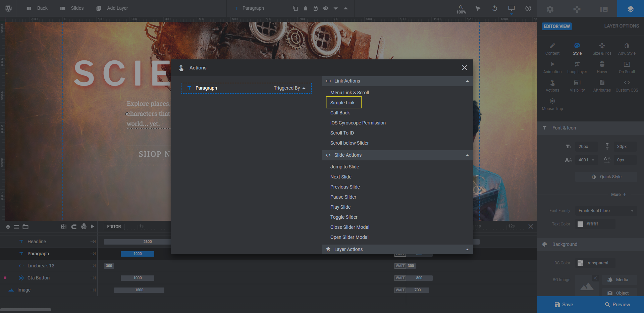Image resolution: width=644 pixels, height=313 pixels.
Task: Preview the slider
Action: [x=617, y=305]
